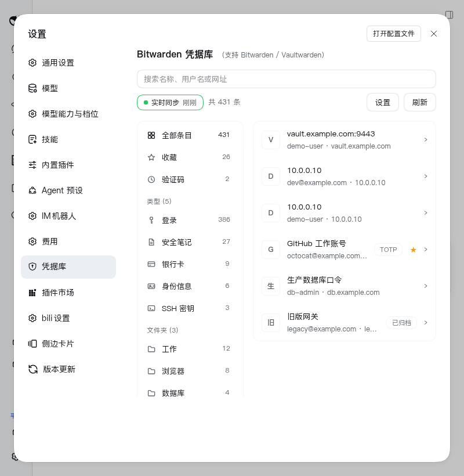464x476 pixels.
Task: Click the 刷新 button
Action: pos(420,102)
